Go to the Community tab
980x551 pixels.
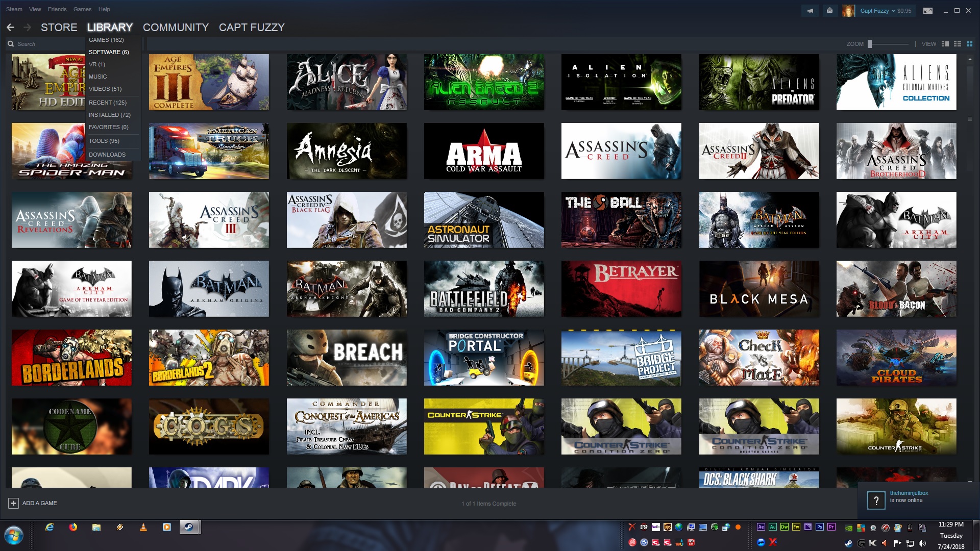176,28
